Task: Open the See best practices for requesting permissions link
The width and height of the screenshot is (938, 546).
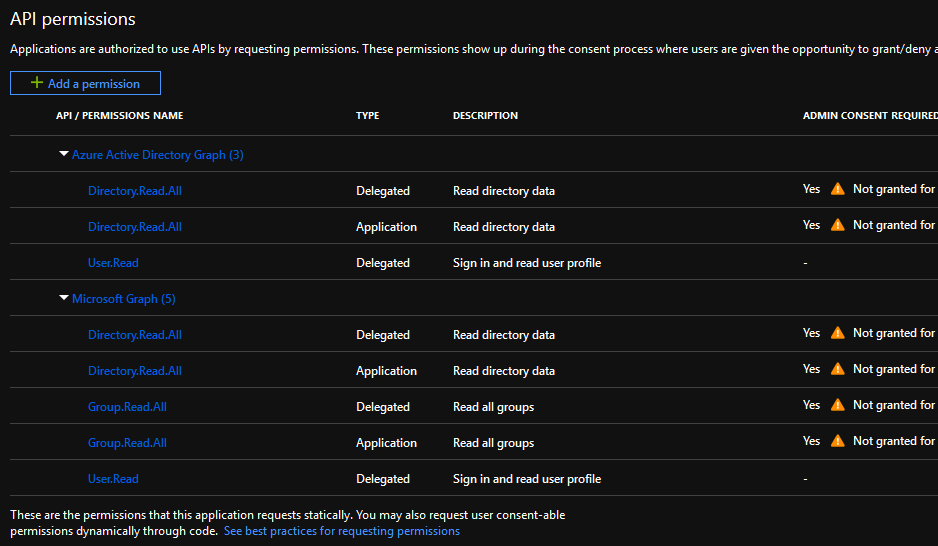Action: [342, 531]
